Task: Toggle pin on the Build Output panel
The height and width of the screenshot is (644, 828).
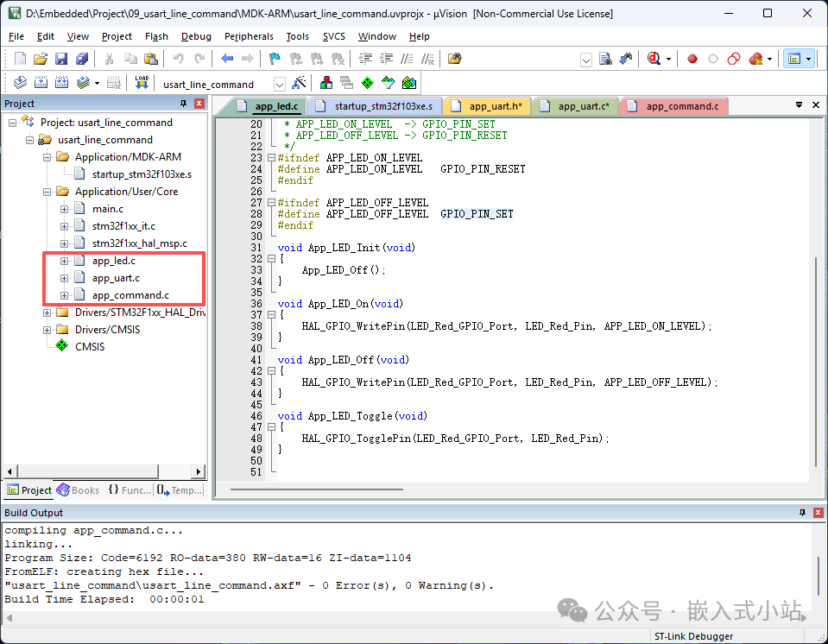Action: coord(803,513)
